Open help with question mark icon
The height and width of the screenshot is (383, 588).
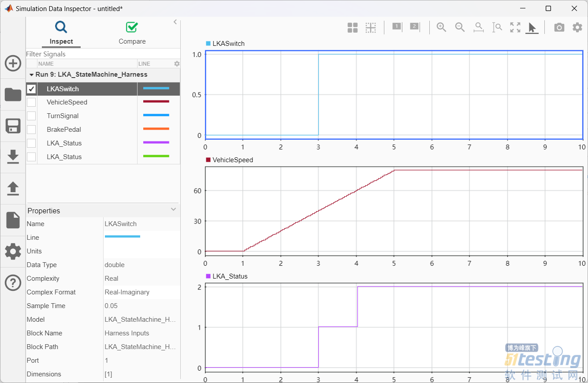click(x=13, y=283)
